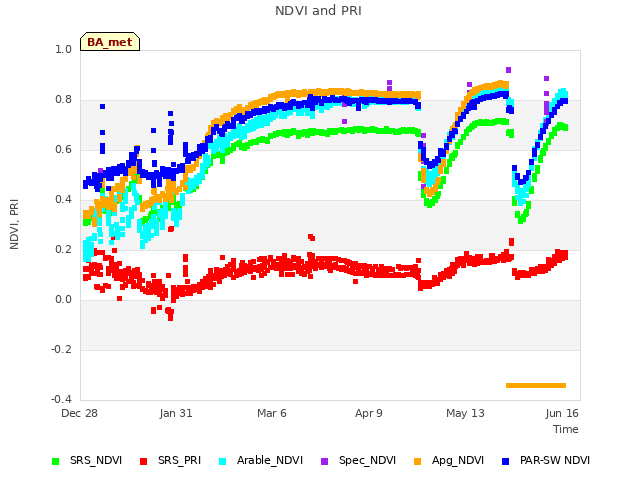Click the 0.2 y-axis tick label
The image size is (640, 480).
[x=63, y=249]
